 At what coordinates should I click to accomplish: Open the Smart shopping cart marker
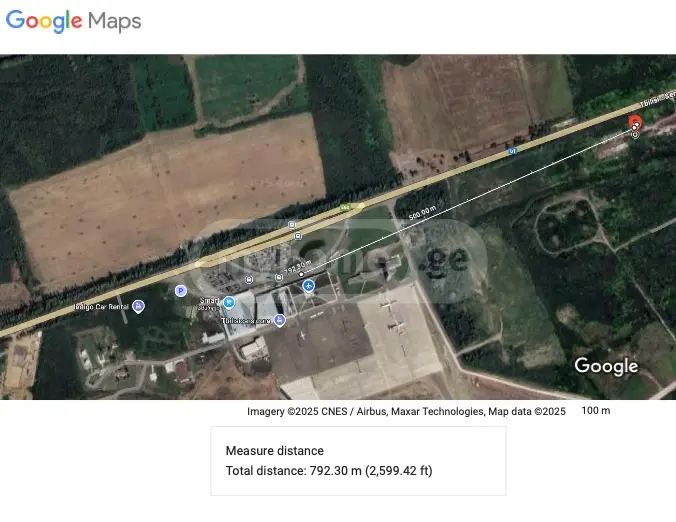tap(229, 303)
